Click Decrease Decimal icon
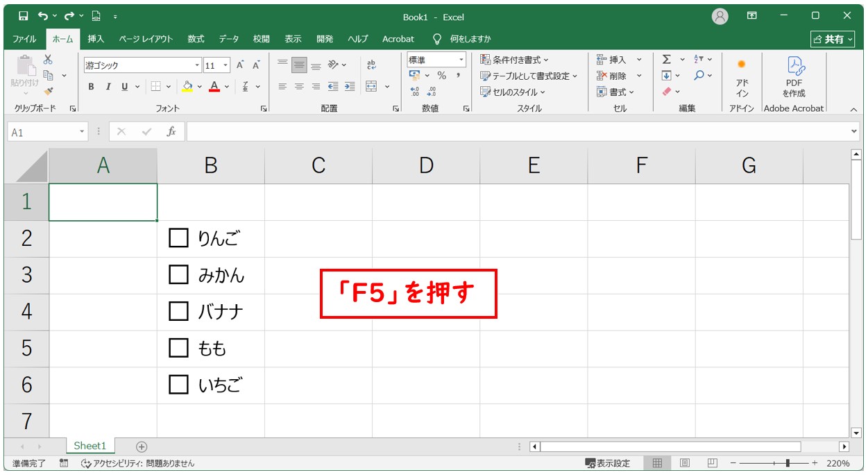 [432, 91]
